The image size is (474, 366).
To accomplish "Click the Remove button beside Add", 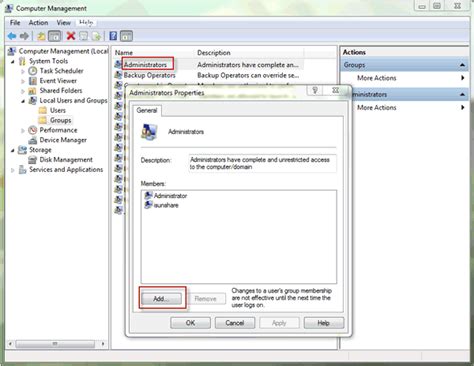I will click(206, 299).
